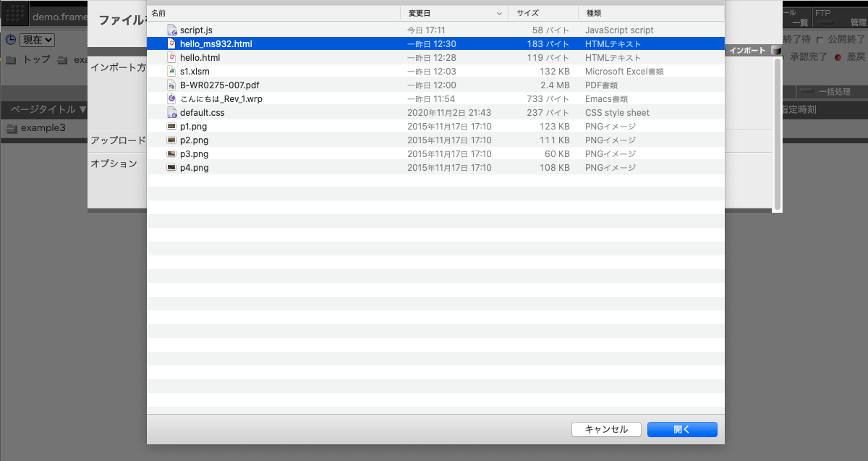Click the clock icon next to 現在
The image size is (868, 461).
(x=11, y=40)
